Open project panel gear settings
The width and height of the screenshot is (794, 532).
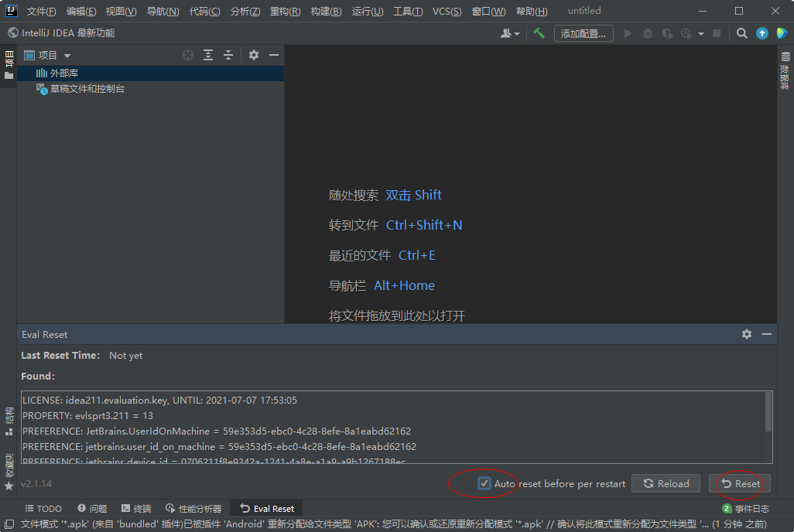(254, 55)
